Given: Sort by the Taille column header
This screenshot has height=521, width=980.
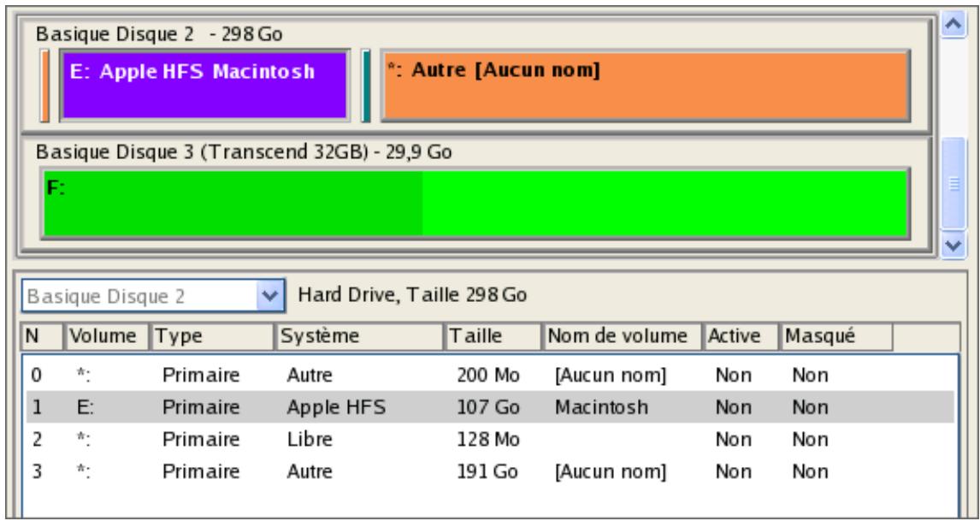Looking at the screenshot, I should tap(493, 336).
